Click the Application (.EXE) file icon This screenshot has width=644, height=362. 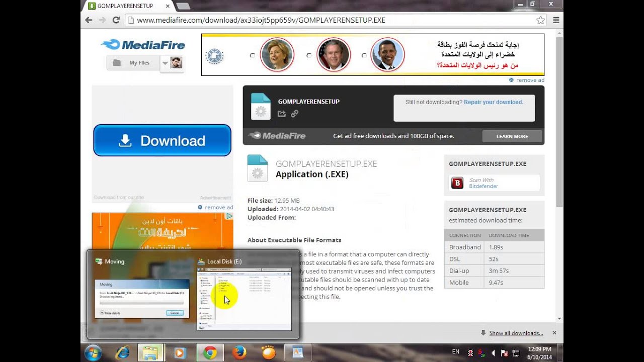(x=257, y=168)
